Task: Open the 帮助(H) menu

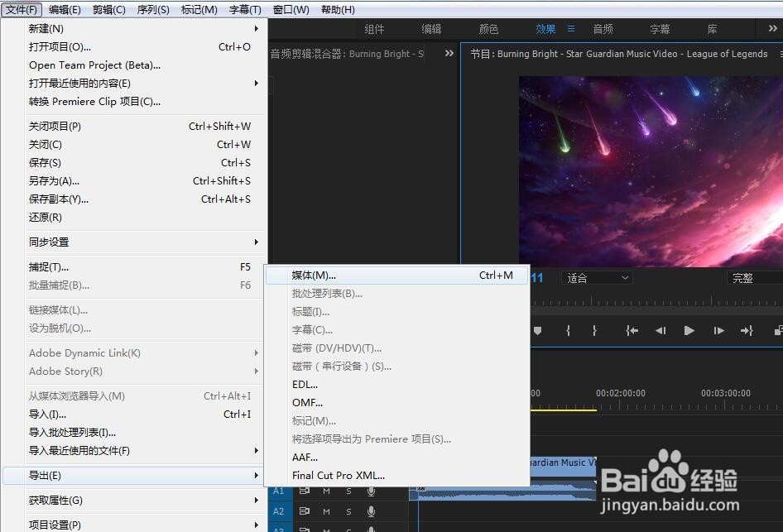Action: pyautogui.click(x=338, y=9)
